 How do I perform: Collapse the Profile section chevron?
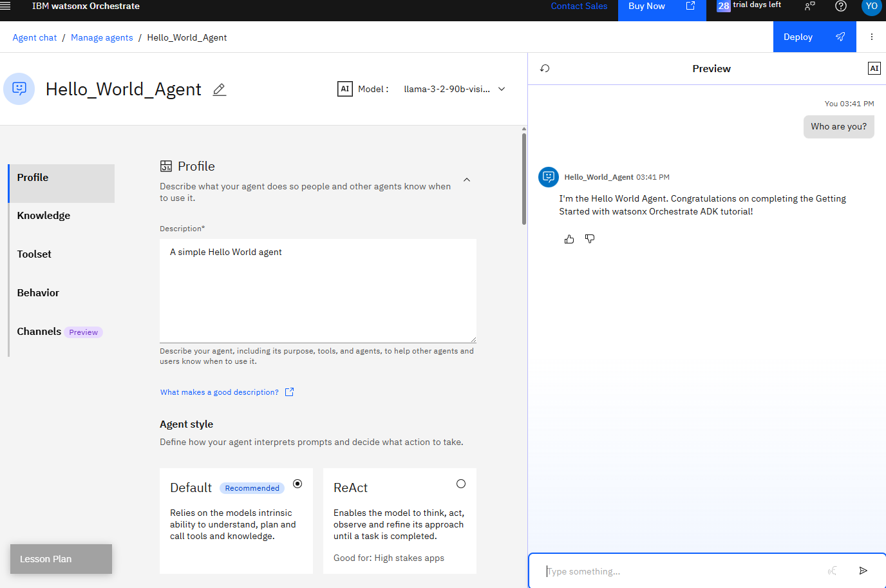[x=467, y=180]
